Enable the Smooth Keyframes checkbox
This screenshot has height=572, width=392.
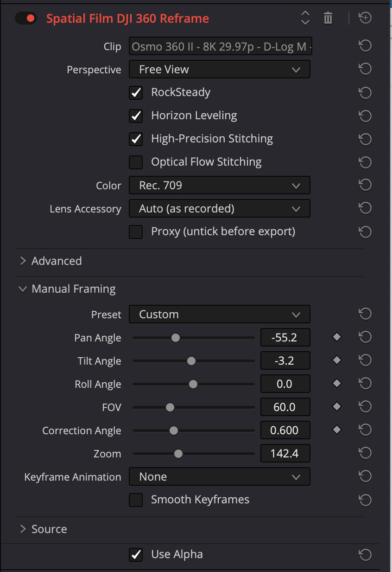click(136, 500)
